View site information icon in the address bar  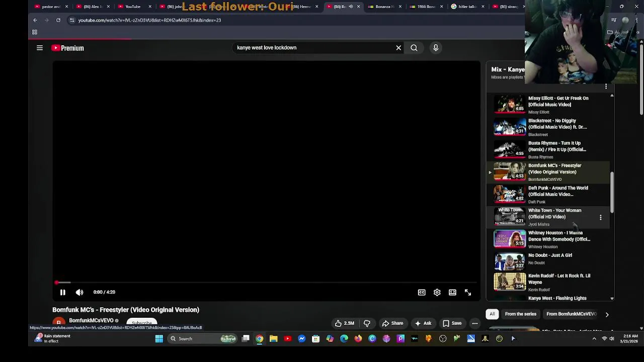[72, 20]
